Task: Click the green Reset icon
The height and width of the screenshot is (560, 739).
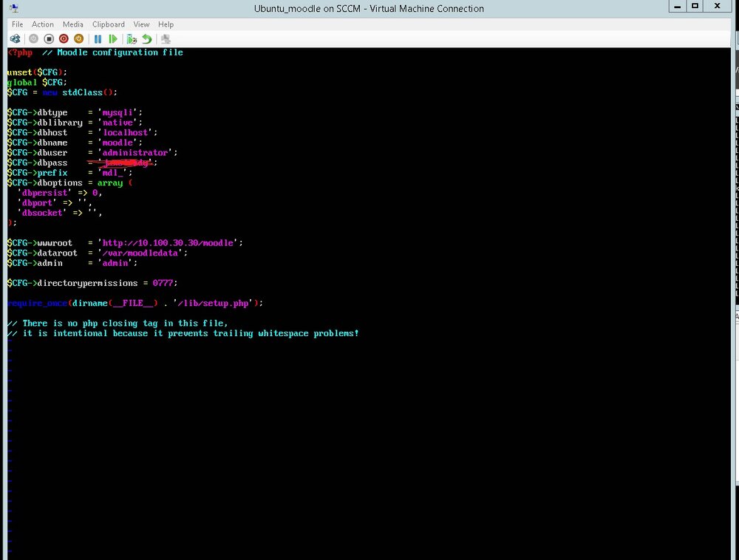Action: 112,39
